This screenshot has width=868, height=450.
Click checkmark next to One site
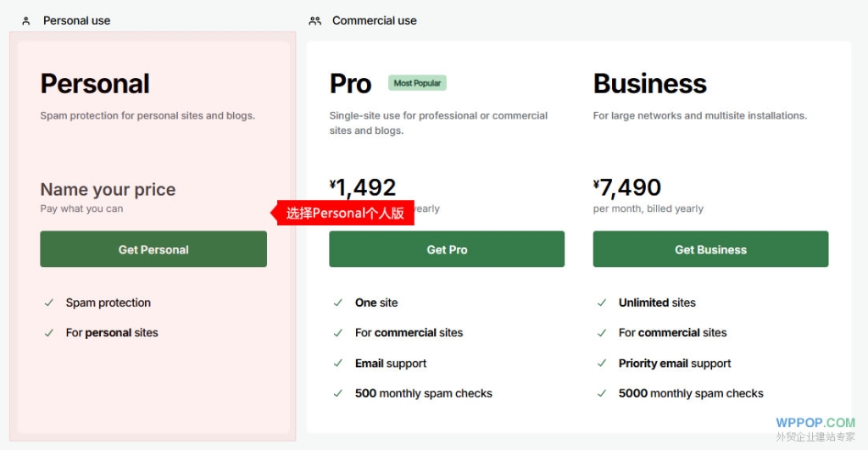pyautogui.click(x=338, y=303)
